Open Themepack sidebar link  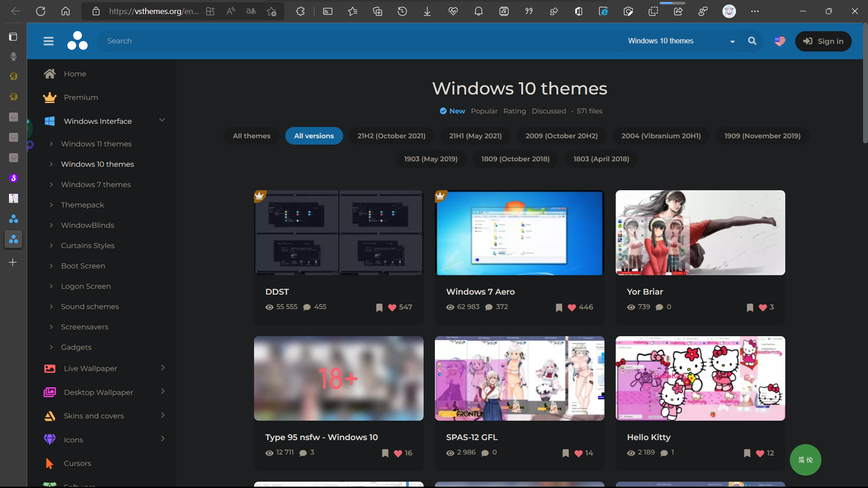pos(82,205)
